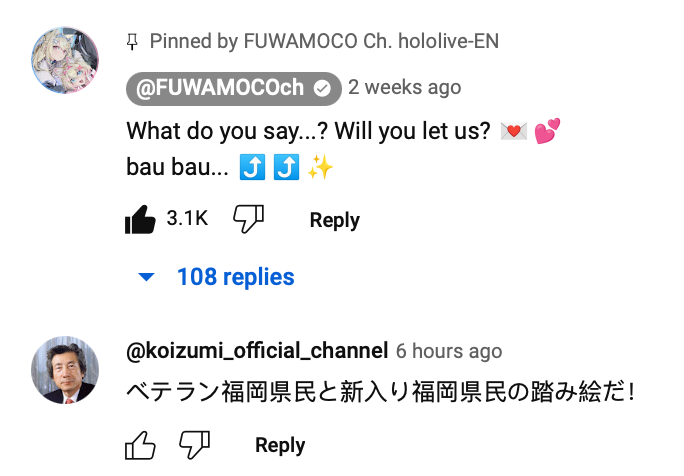Click the first blue arrow emoji
This screenshot has height=476, width=684.
252,167
